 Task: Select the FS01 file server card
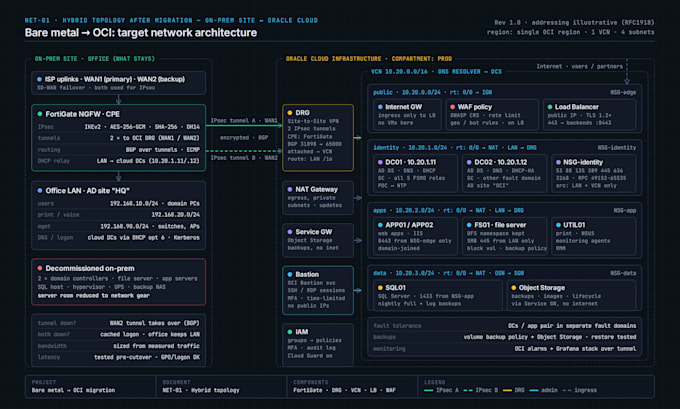[504, 236]
